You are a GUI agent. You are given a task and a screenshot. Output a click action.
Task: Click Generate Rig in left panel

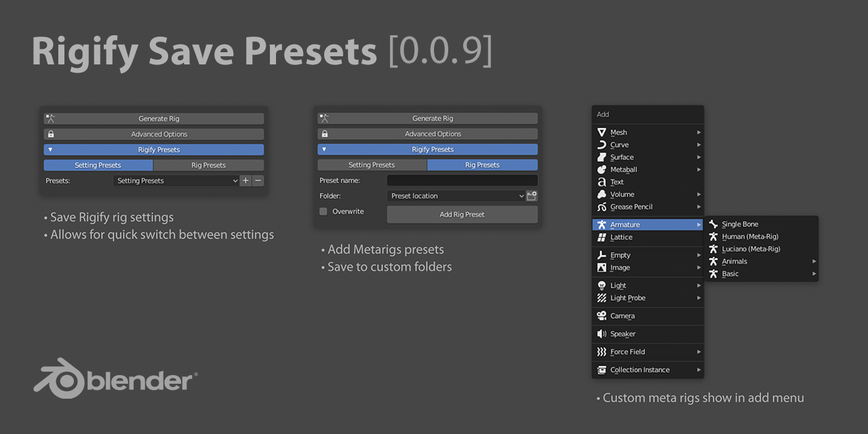coord(154,119)
